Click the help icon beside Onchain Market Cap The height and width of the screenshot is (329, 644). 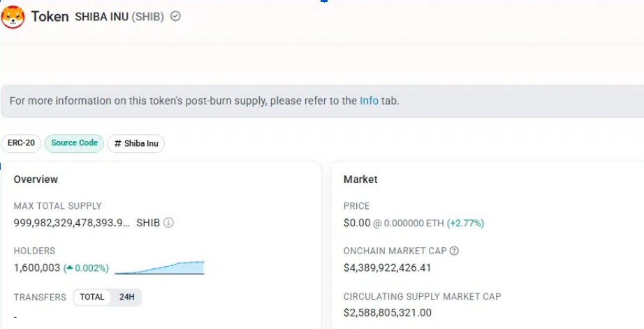tap(454, 251)
